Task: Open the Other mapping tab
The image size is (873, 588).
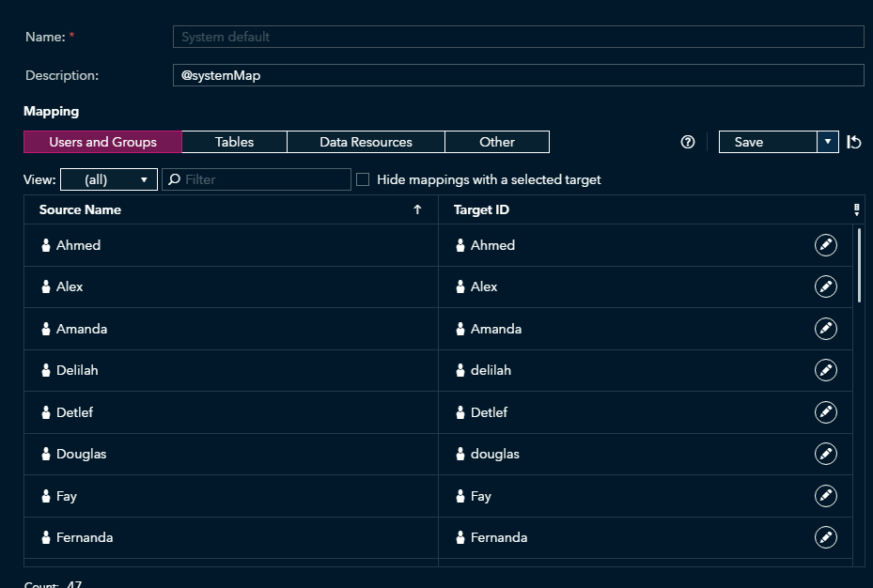Action: coord(497,142)
